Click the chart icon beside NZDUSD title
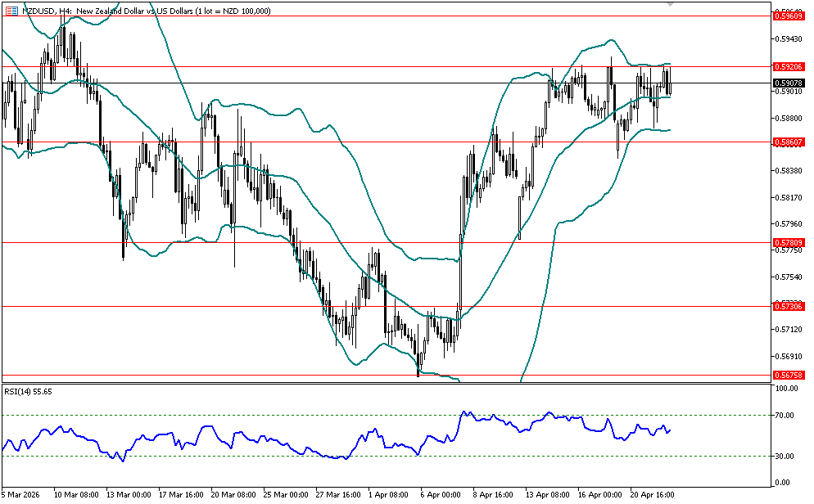The width and height of the screenshot is (814, 504). click(11, 10)
